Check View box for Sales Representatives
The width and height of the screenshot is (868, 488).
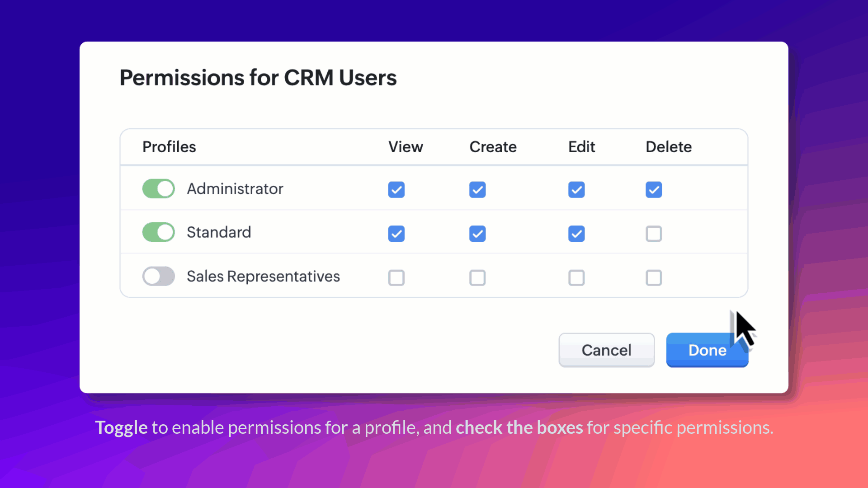click(x=396, y=277)
